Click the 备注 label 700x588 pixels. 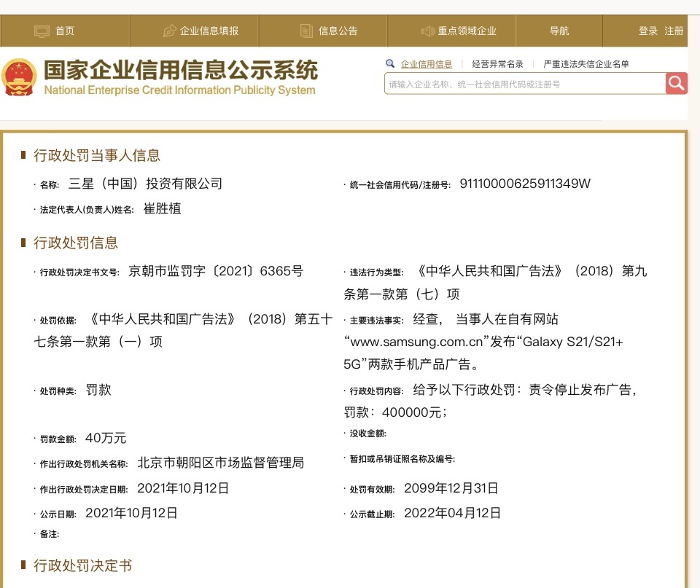[x=49, y=534]
